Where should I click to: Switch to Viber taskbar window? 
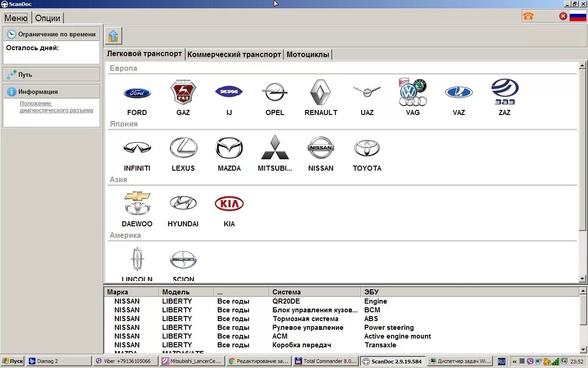pyautogui.click(x=126, y=361)
